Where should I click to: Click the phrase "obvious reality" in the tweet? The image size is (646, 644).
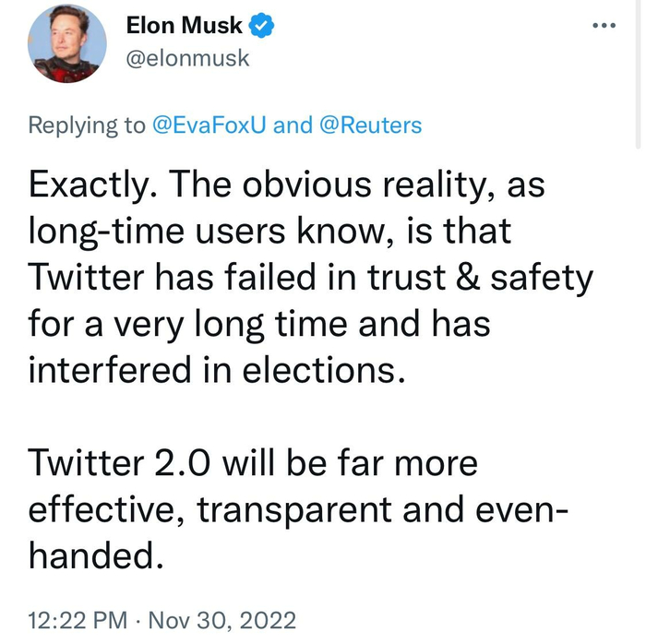coord(359,187)
